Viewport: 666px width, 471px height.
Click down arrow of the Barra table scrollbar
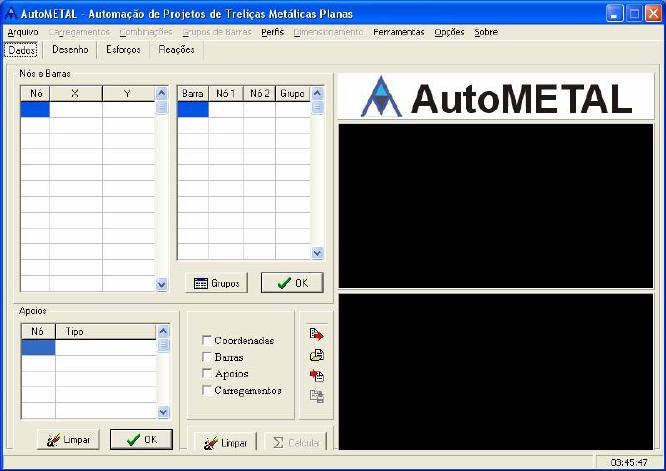pyautogui.click(x=317, y=253)
